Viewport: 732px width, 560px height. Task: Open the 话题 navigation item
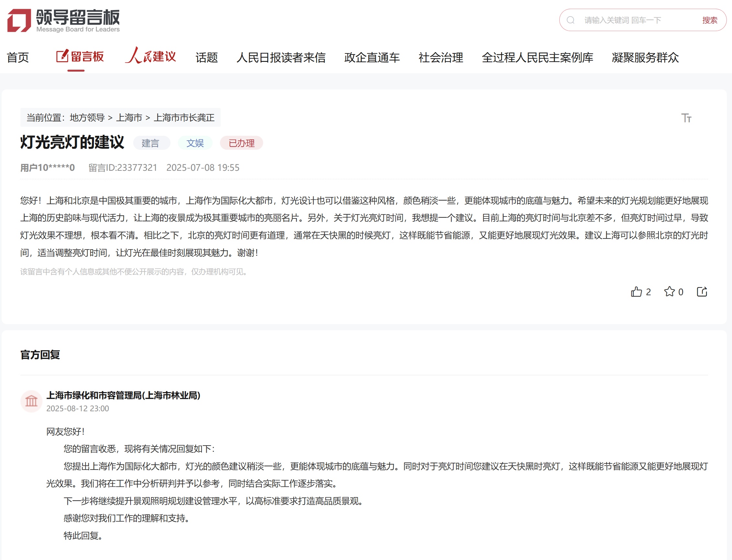tap(206, 57)
